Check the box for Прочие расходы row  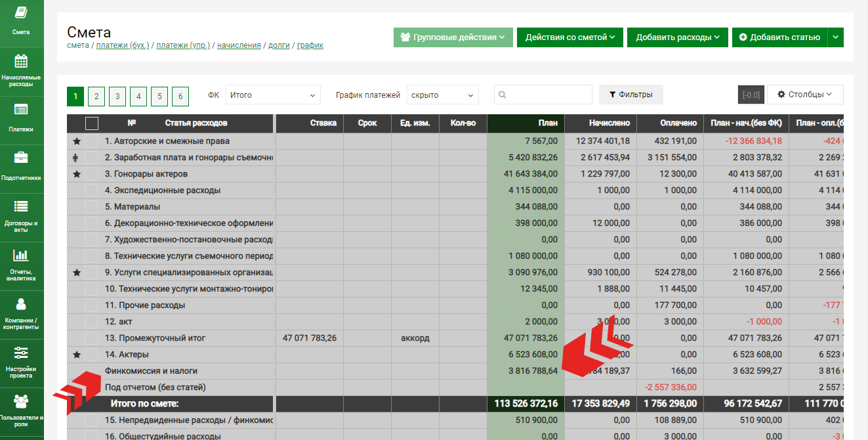click(91, 305)
